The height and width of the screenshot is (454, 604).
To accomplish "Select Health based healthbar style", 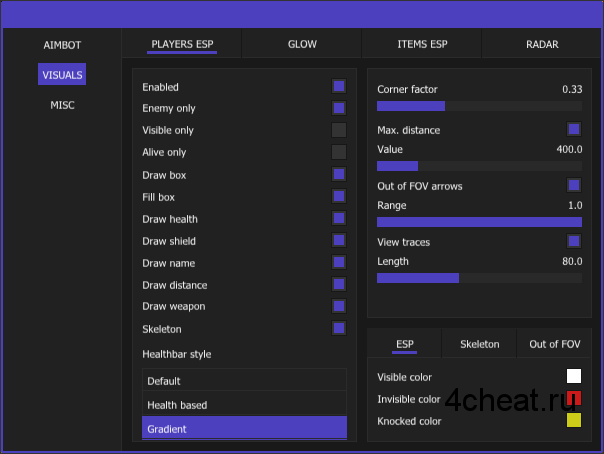I will click(x=244, y=405).
